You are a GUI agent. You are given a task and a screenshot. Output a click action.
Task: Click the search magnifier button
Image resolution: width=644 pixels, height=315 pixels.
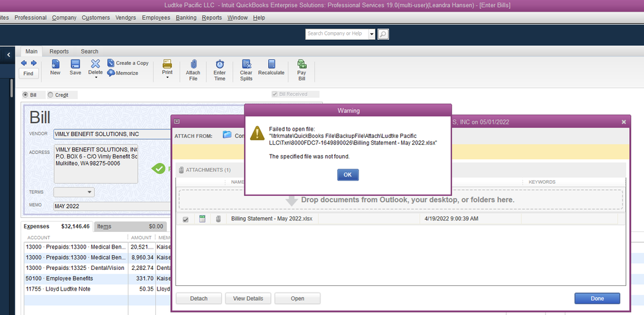(383, 34)
